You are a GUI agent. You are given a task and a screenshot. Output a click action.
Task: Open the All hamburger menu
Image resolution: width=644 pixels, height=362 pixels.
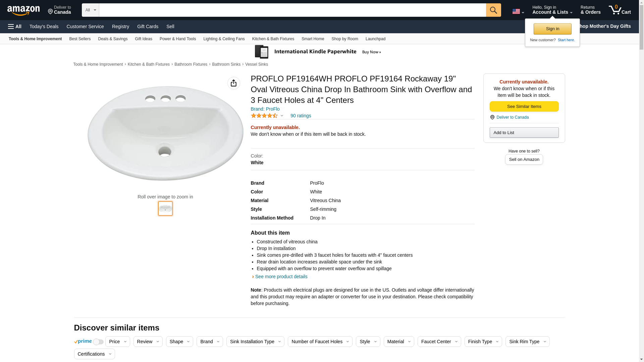coord(15,26)
